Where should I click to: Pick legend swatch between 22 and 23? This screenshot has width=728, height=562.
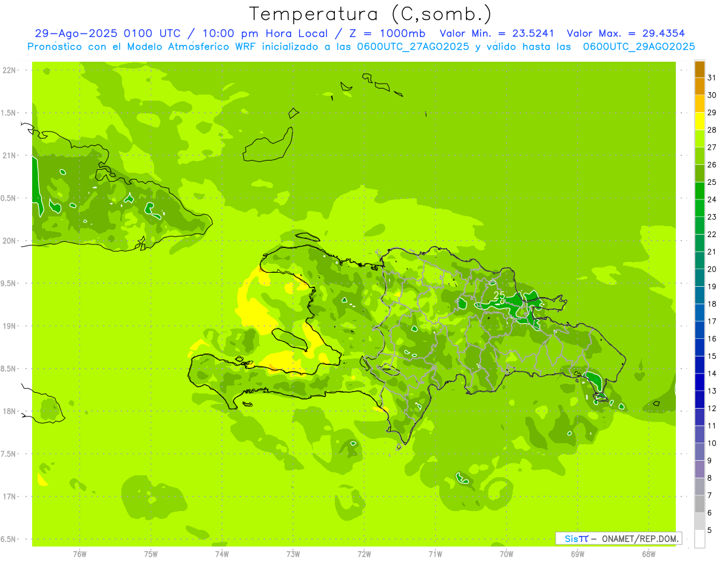[699, 226]
